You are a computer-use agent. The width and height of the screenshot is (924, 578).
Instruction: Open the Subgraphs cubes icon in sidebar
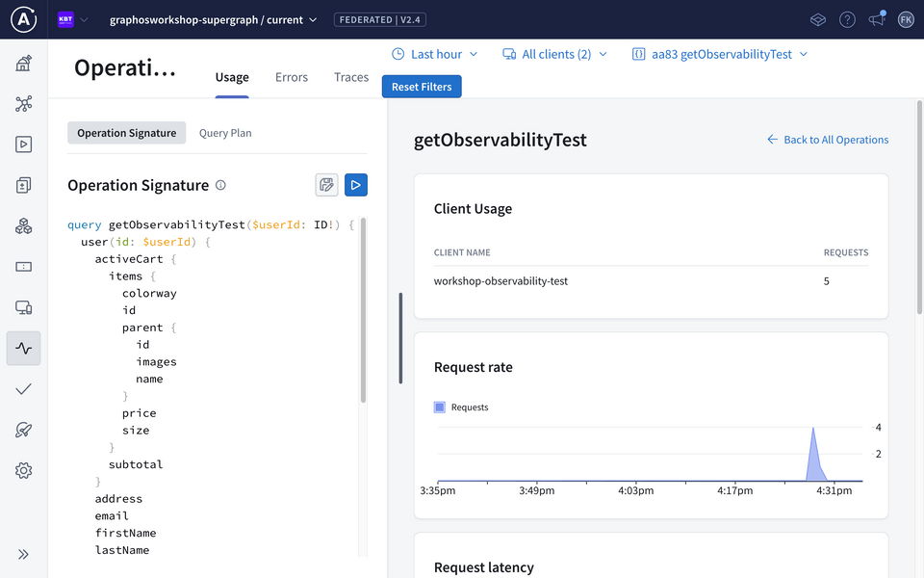coord(23,225)
